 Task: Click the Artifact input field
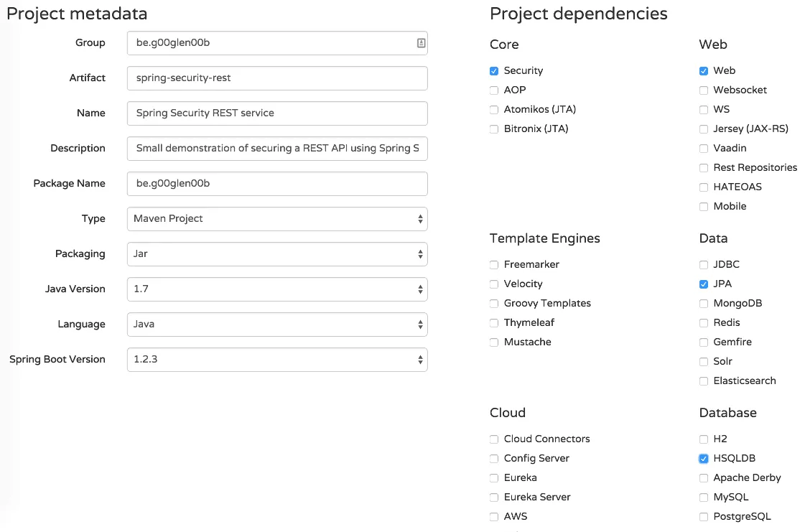tap(276, 78)
